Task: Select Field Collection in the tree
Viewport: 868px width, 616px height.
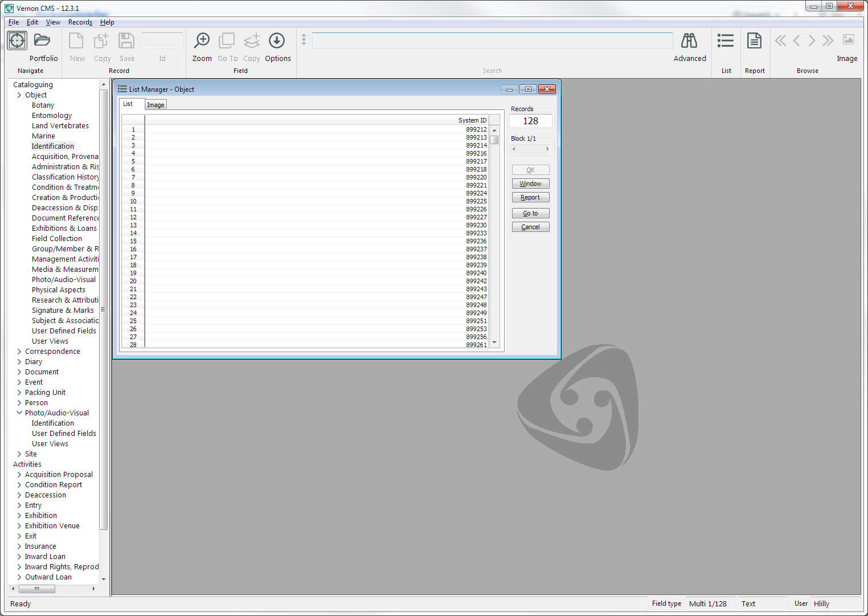Action: pyautogui.click(x=57, y=239)
